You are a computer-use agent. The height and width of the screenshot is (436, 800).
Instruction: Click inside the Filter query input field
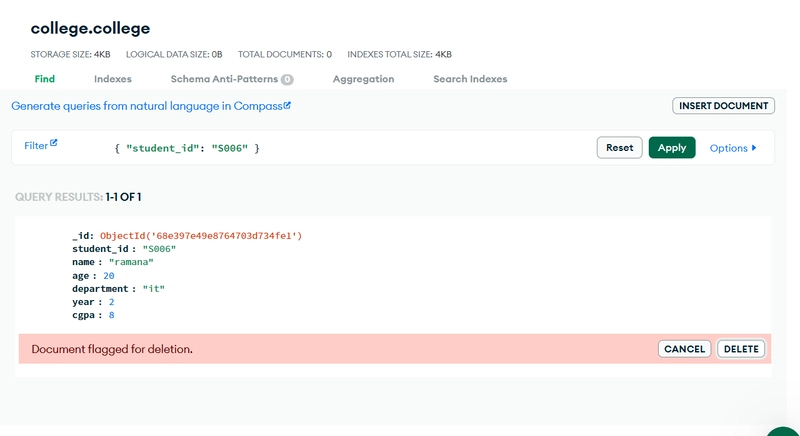pos(350,148)
